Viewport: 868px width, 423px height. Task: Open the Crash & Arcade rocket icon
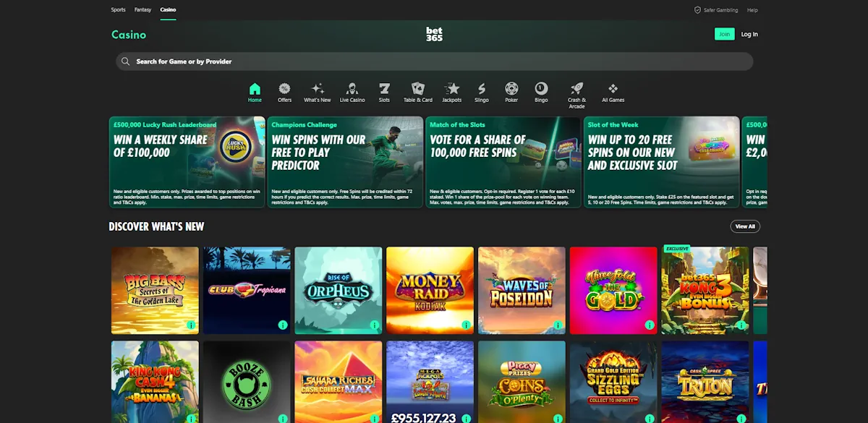[x=576, y=89]
